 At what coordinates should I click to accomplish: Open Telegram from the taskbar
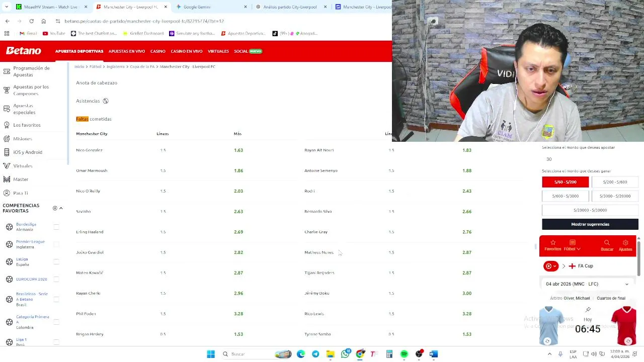point(315,354)
